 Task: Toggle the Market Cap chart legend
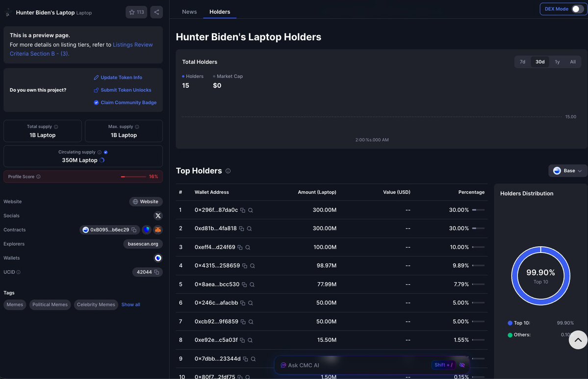228,76
